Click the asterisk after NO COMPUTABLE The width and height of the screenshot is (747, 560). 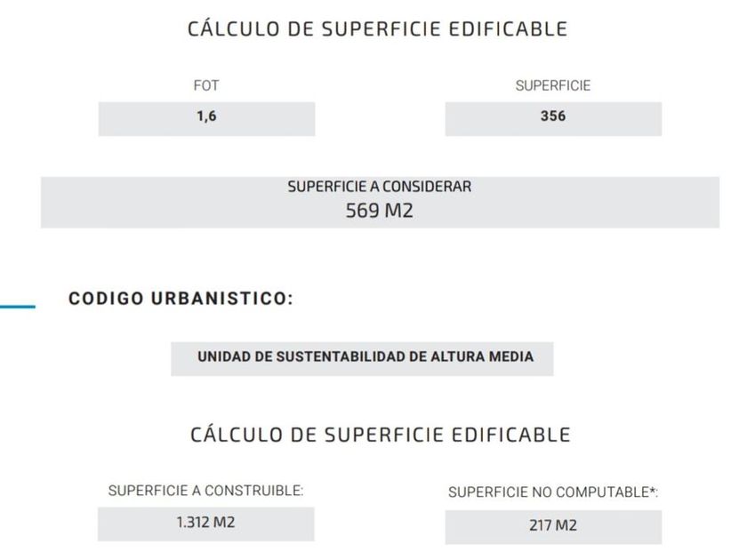point(654,491)
